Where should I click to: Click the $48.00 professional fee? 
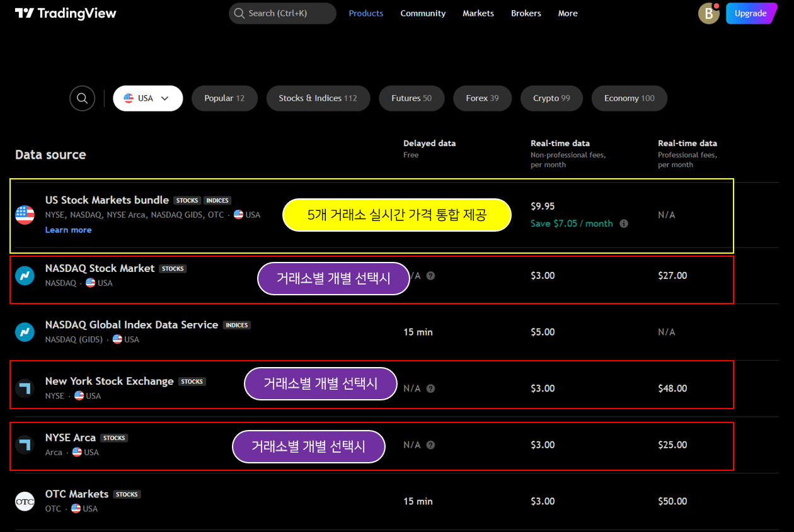click(x=672, y=388)
